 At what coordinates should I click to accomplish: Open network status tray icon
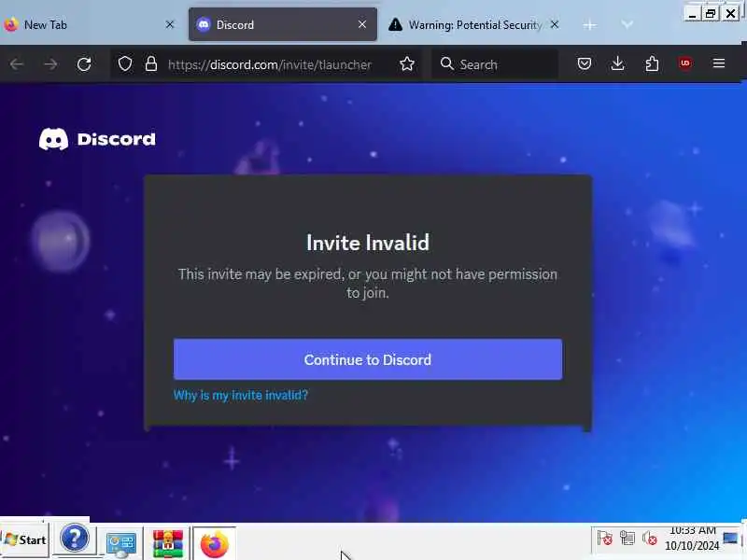627,539
